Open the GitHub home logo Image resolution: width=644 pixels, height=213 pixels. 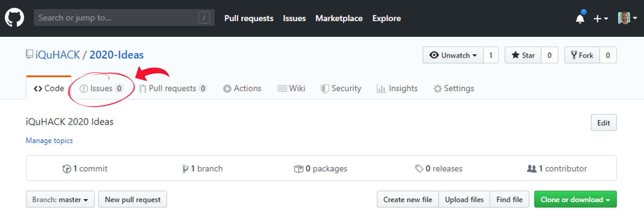point(14,18)
